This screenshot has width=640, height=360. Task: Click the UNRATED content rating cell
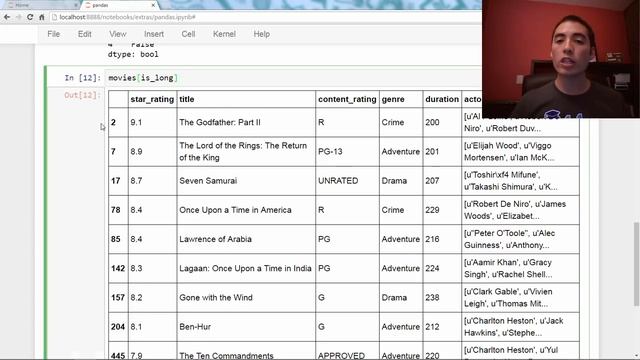point(347,181)
